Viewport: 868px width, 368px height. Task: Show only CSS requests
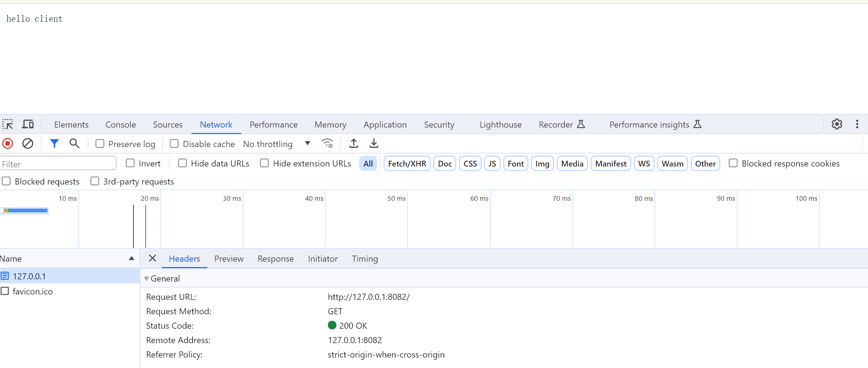(x=470, y=163)
